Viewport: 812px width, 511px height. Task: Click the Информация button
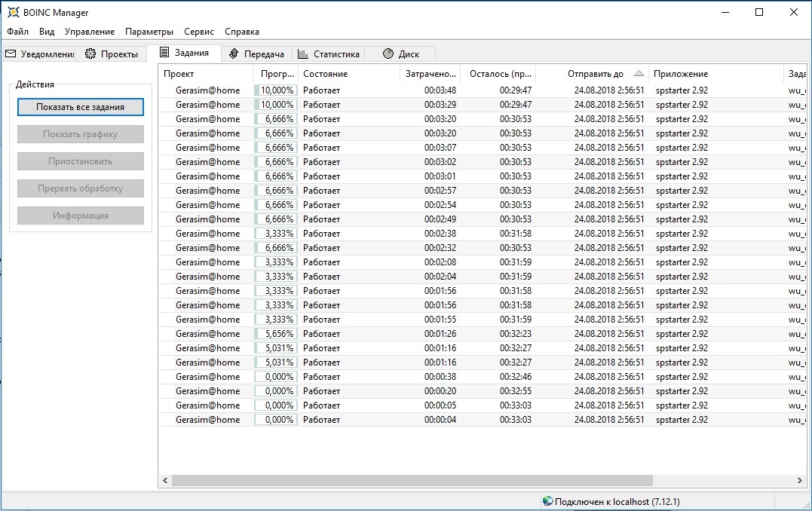point(80,216)
